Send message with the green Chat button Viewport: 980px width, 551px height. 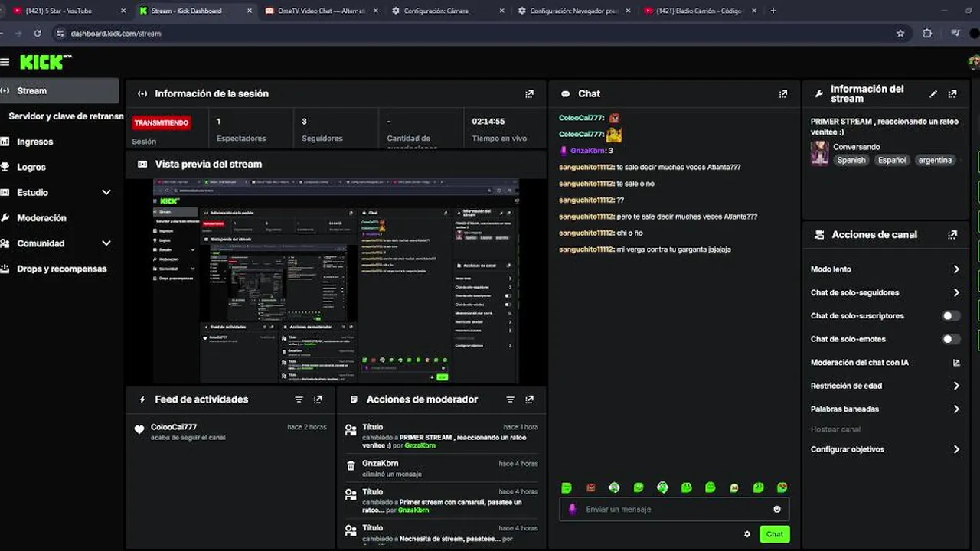point(774,534)
